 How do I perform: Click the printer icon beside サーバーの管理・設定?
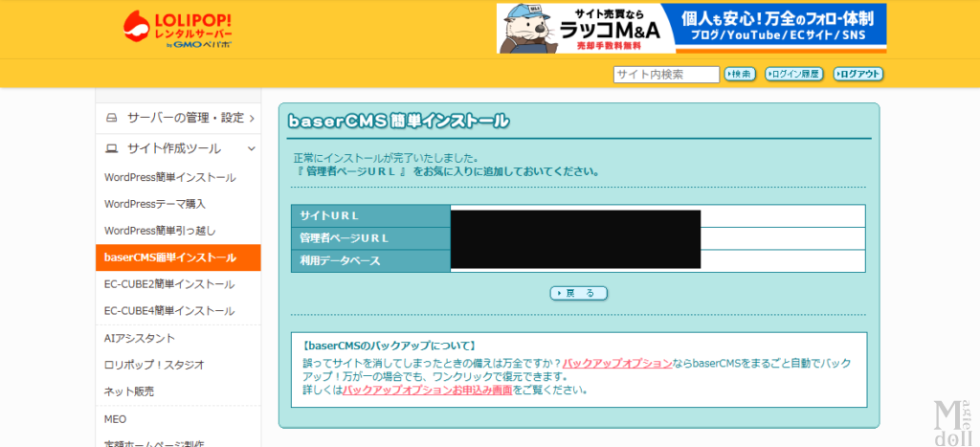click(x=111, y=118)
